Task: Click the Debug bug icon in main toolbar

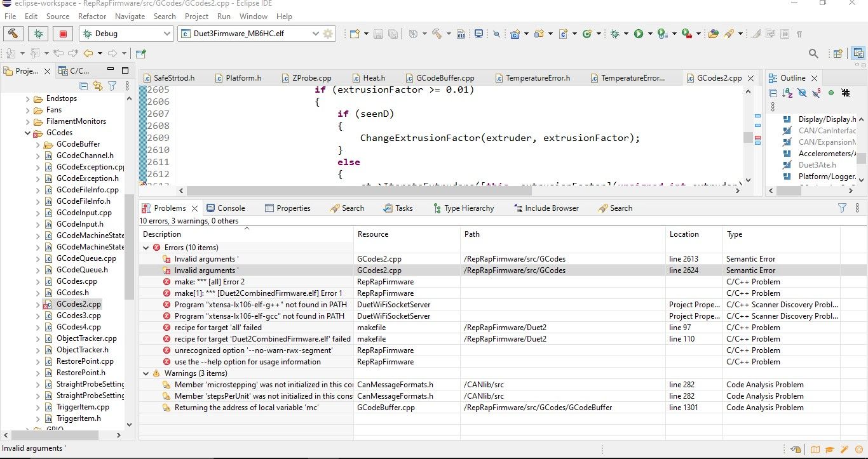Action: (614, 34)
